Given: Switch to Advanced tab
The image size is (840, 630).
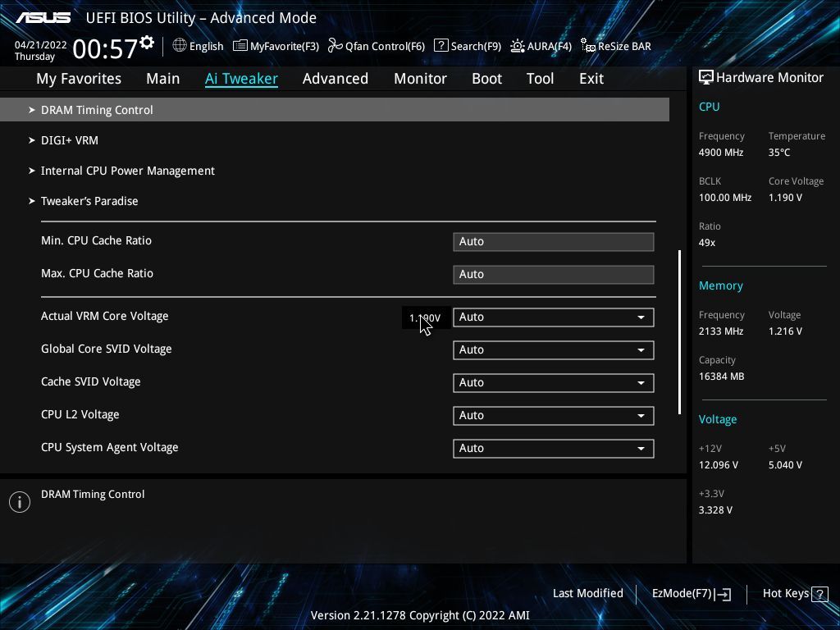Looking at the screenshot, I should click(x=336, y=79).
